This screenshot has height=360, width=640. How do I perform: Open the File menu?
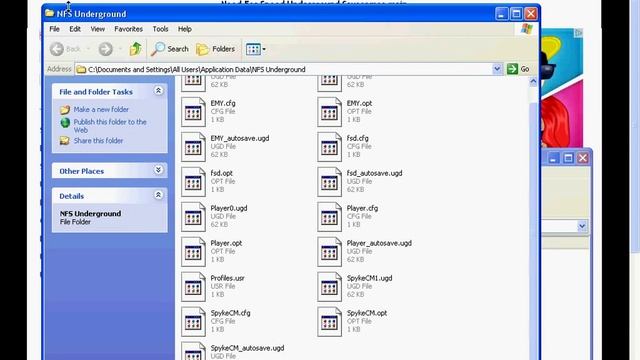click(54, 29)
